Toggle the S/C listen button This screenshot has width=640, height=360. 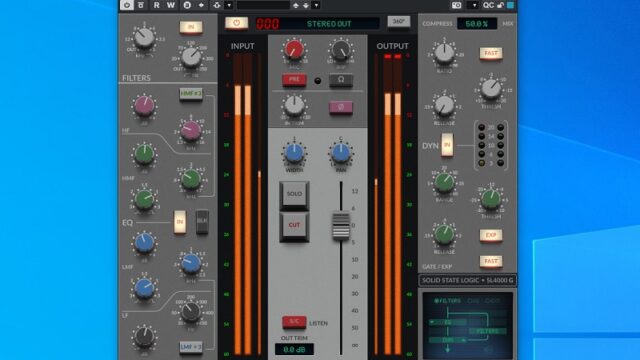pyautogui.click(x=294, y=322)
